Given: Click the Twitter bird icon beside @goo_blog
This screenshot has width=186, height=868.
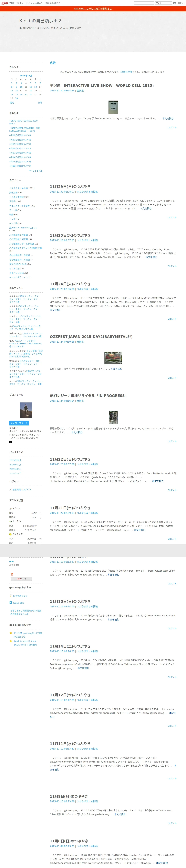Looking at the screenshot, I should [11, 603].
